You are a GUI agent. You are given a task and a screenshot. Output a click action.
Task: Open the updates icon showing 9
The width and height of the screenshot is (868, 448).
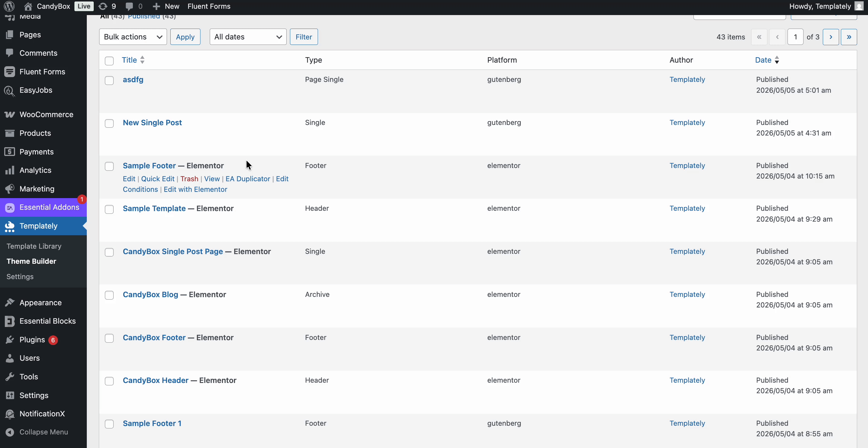pos(103,6)
